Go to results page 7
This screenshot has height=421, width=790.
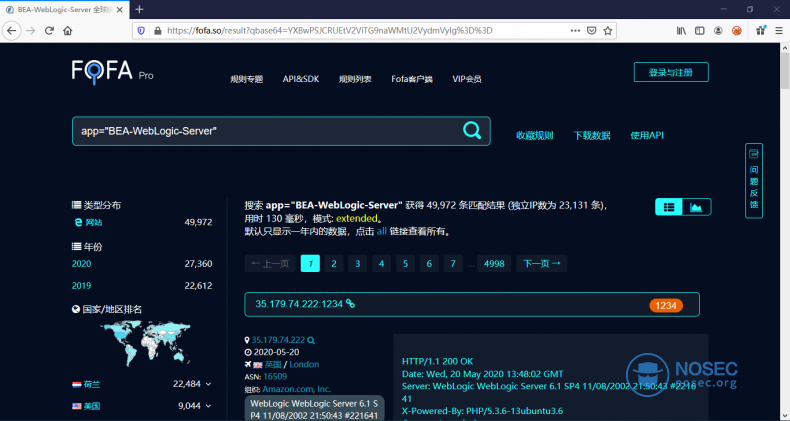[x=453, y=263]
